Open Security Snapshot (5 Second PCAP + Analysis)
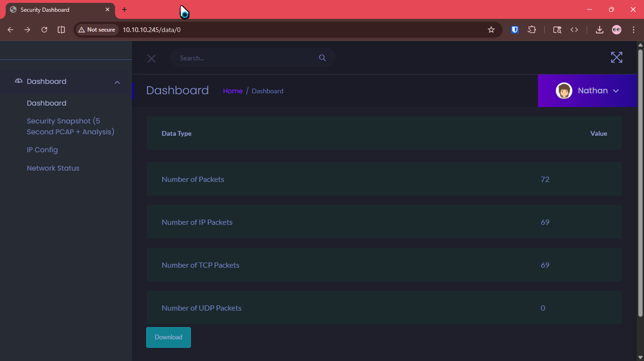The height and width of the screenshot is (361, 644). point(70,126)
